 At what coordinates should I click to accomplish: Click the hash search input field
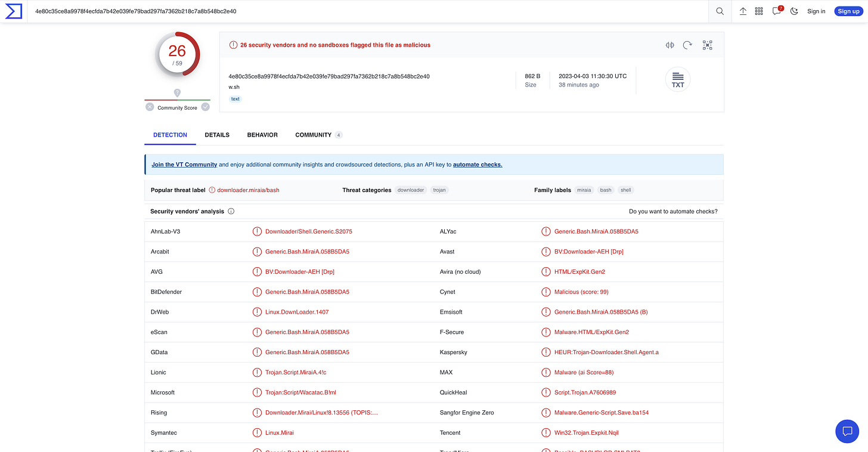367,11
